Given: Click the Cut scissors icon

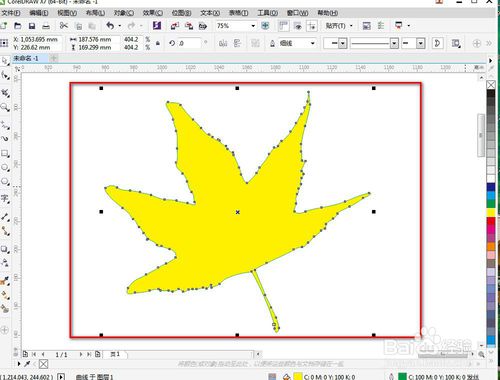Looking at the screenshot, I should tap(63, 26).
